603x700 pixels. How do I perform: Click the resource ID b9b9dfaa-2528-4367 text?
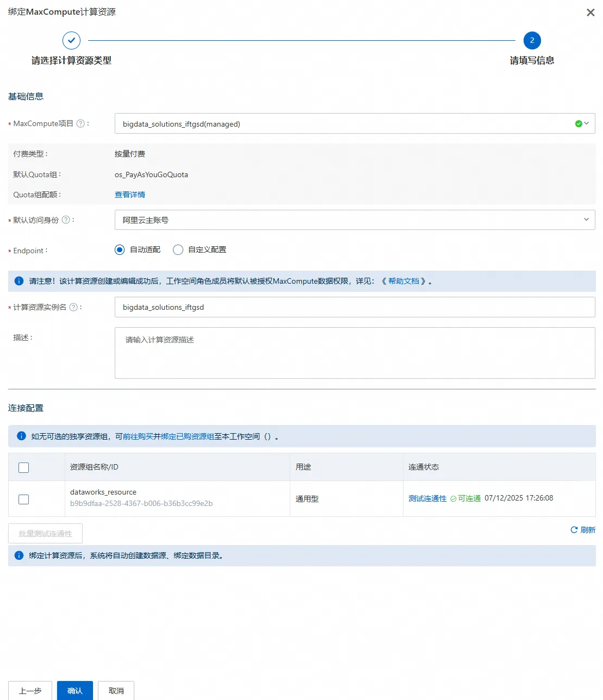[x=141, y=503]
